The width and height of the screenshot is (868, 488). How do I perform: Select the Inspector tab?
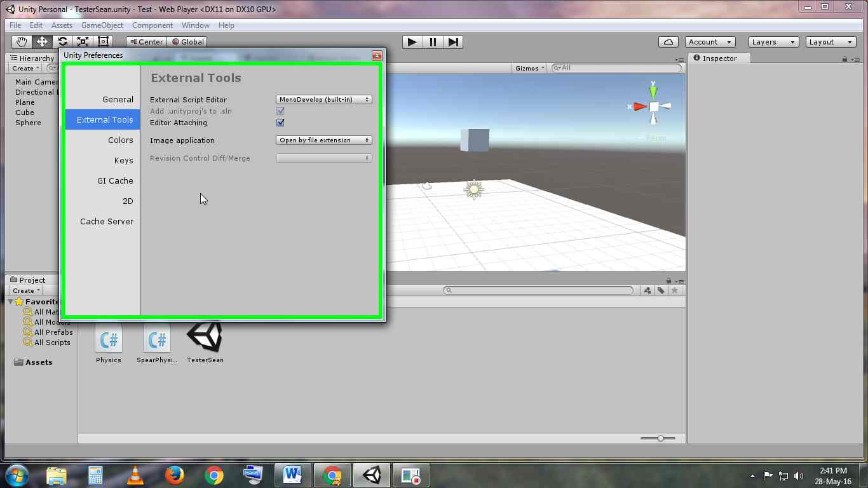click(720, 58)
